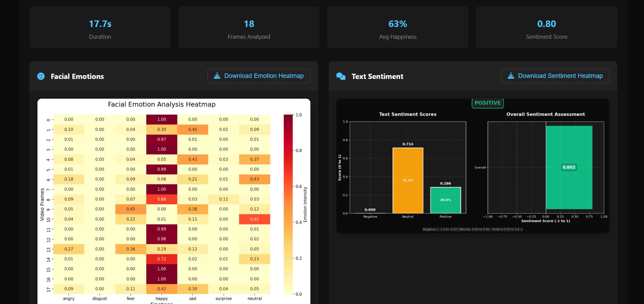The height and width of the screenshot is (304, 644).
Task: Click the 0.62 neutral cell in frame 10
Action: click(x=255, y=219)
